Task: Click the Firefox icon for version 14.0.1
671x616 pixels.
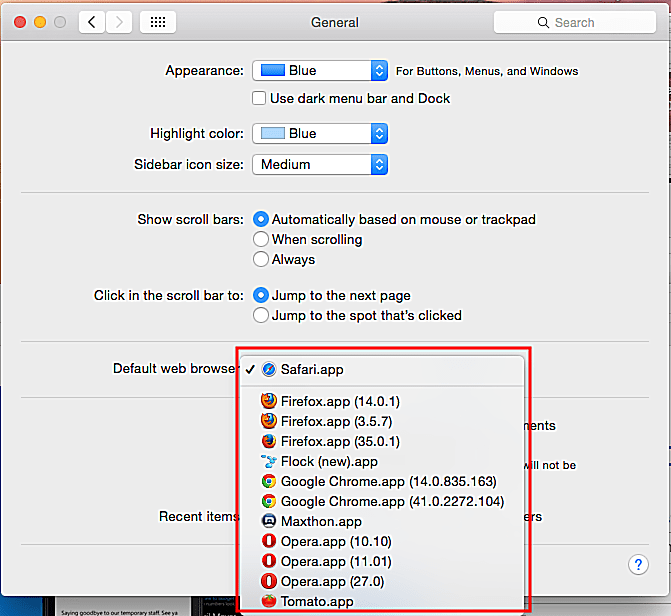Action: pyautogui.click(x=269, y=401)
